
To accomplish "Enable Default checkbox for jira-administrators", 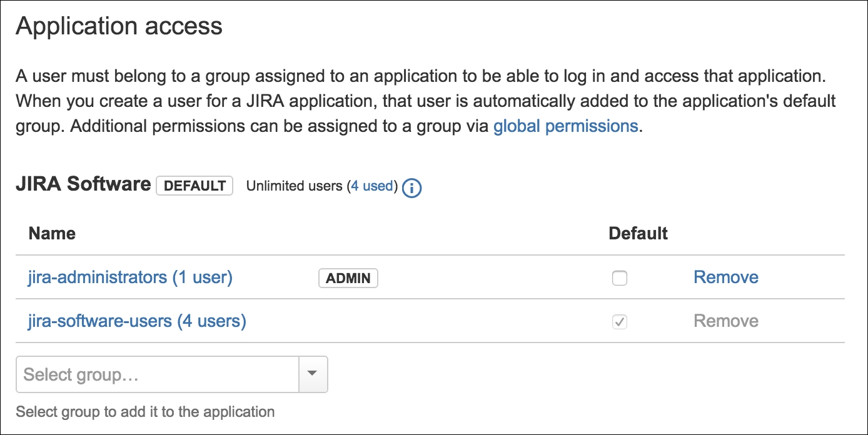I will 619,278.
